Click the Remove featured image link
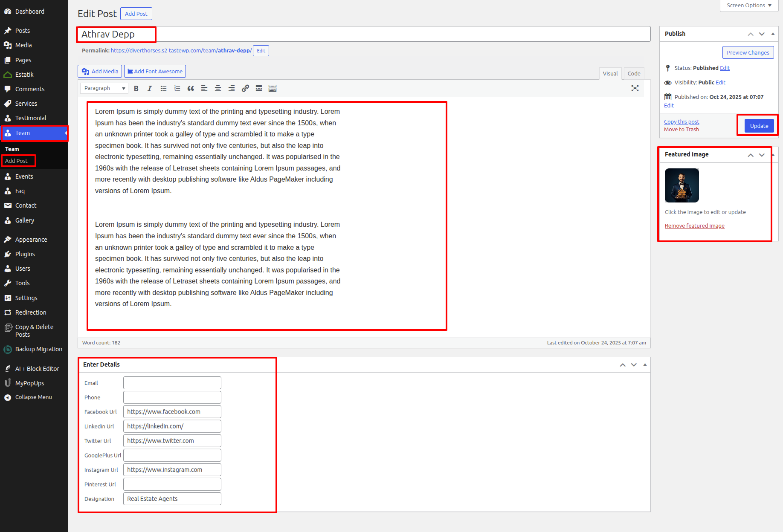The width and height of the screenshot is (783, 532). (x=694, y=226)
